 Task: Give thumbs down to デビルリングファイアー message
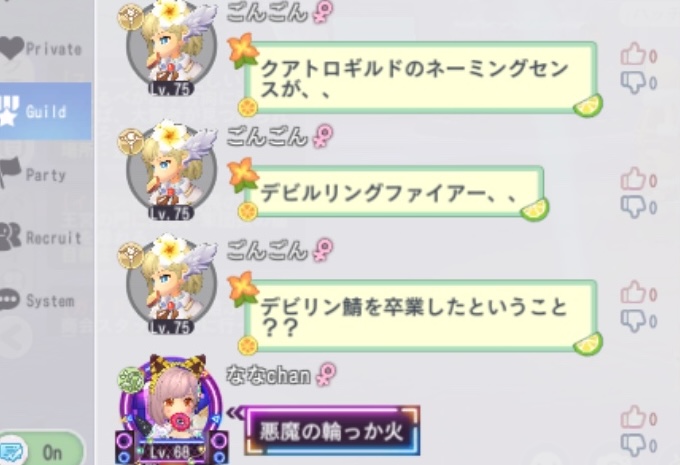coord(633,206)
